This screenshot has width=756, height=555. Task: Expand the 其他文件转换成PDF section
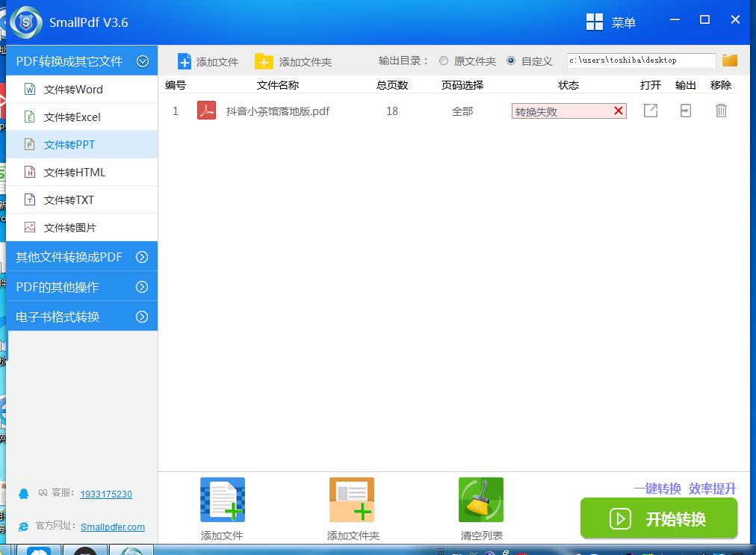coord(142,257)
